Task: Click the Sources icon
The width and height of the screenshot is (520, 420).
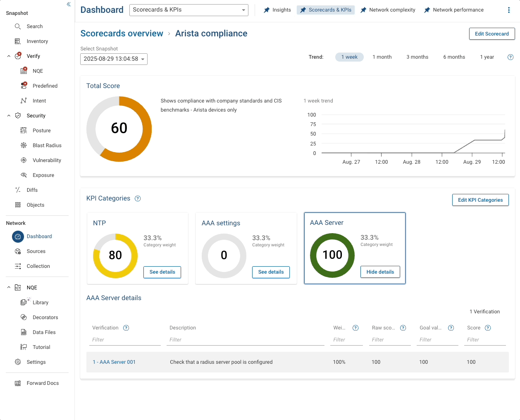Action: pyautogui.click(x=18, y=251)
